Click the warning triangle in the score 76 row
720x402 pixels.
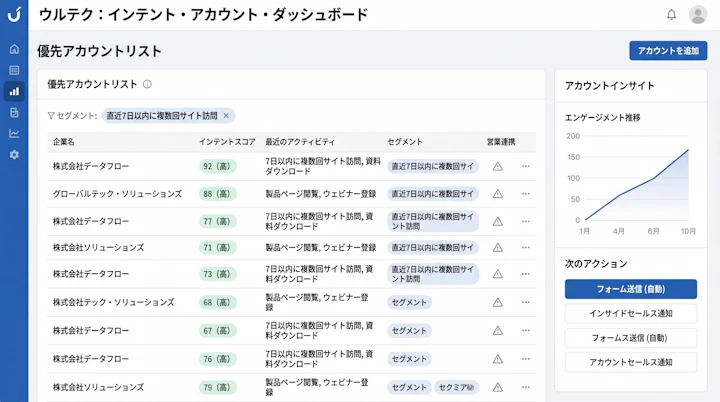coord(498,359)
